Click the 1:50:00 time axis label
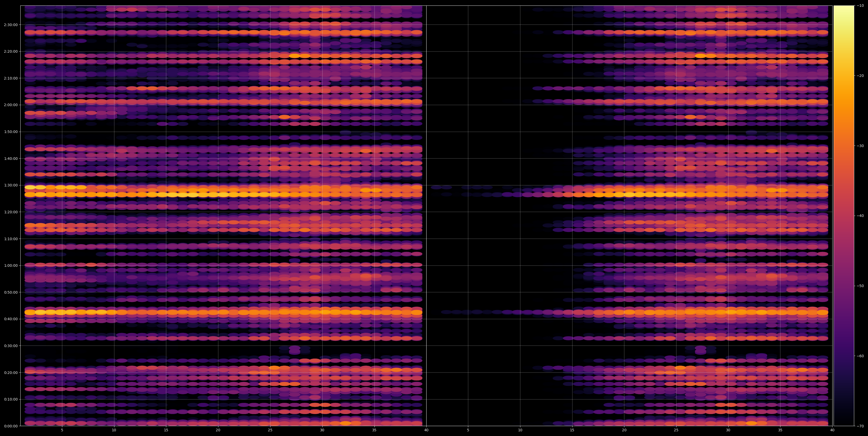This screenshot has height=436, width=868. pos(11,131)
